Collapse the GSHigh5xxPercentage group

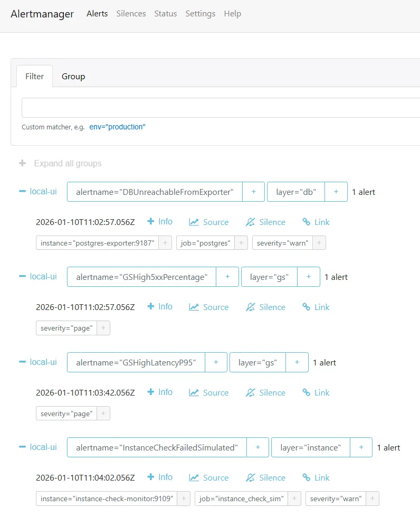click(x=23, y=276)
